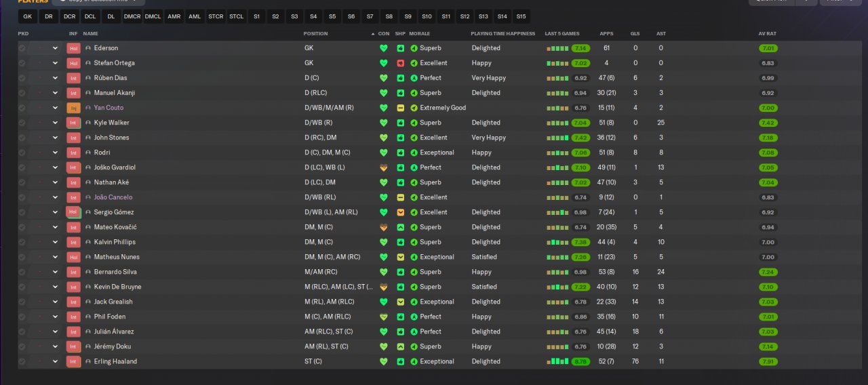Click Sergio Gómez's yellow match sharpness icon

[401, 212]
